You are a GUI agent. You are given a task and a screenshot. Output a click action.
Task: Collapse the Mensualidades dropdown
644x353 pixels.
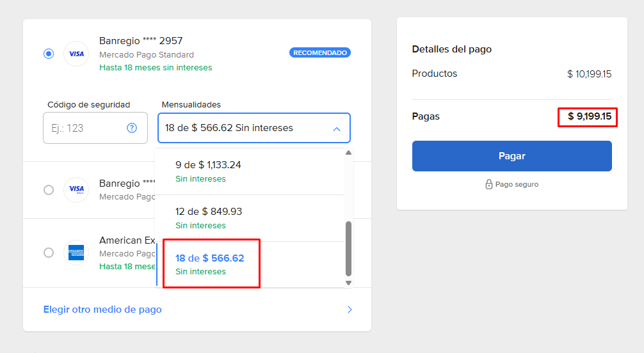(337, 129)
